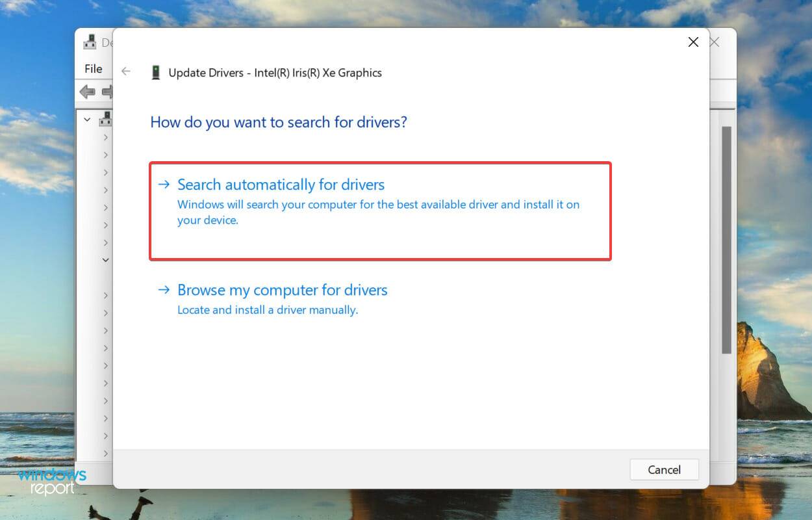Viewport: 812px width, 520px height.
Task: Click the Device Manager vertical scrollbar
Action: tap(727, 240)
